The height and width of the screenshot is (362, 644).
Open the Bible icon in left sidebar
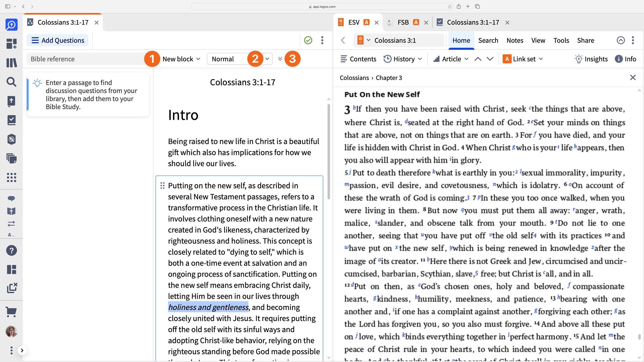(x=11, y=101)
